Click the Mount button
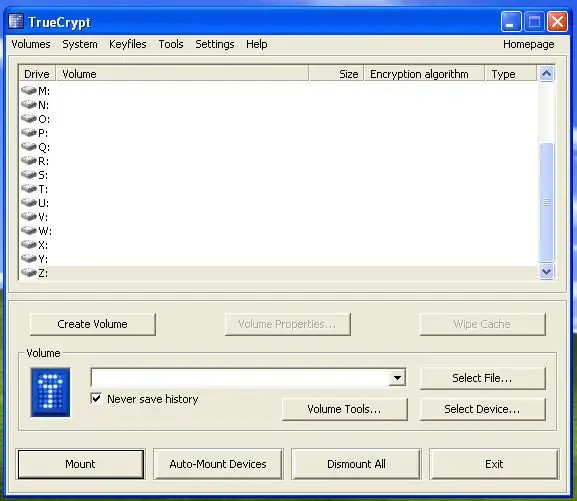 [x=81, y=464]
